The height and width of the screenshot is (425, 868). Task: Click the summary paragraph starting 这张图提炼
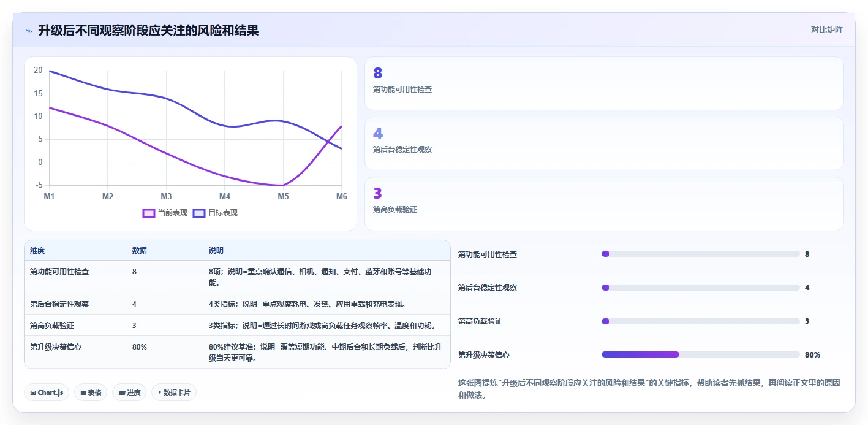[x=649, y=389]
